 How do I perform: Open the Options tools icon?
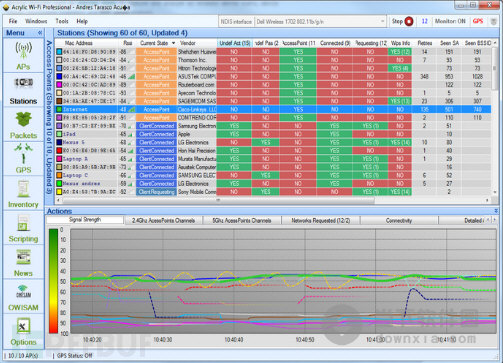coord(23,326)
